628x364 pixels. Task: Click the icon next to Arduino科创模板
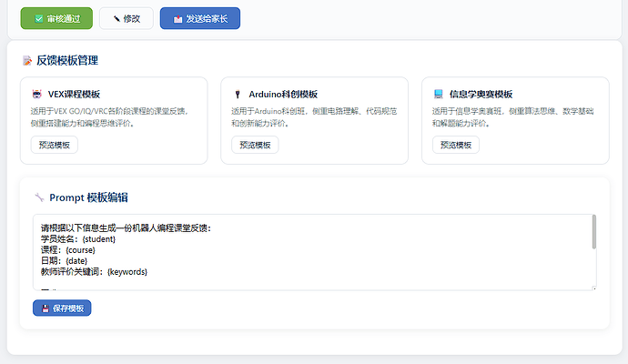tap(238, 94)
